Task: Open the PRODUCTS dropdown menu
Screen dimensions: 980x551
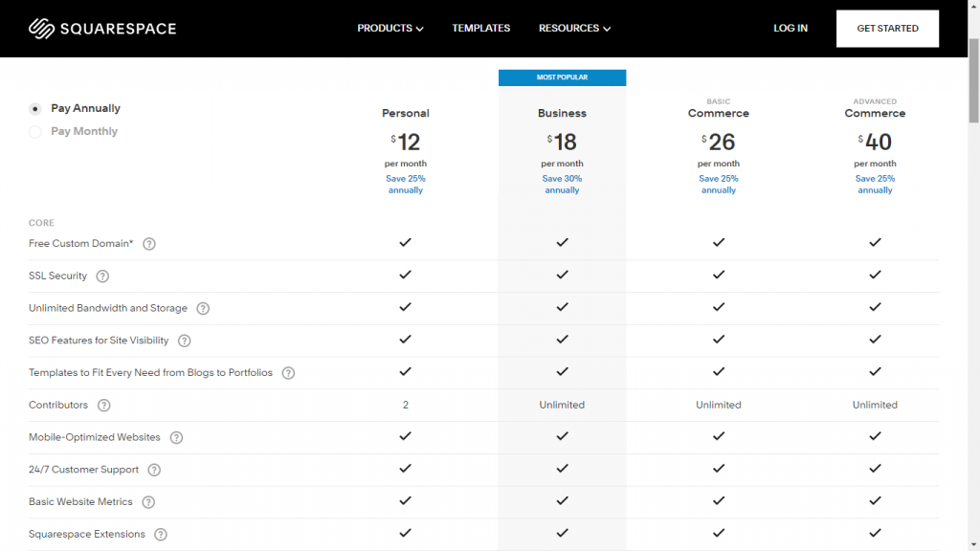Action: 390,28
